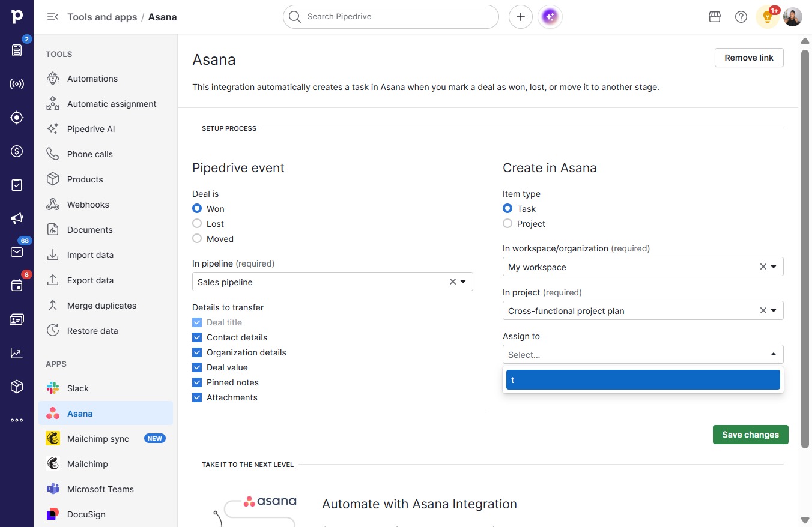
Task: Open the More ellipsis icon in left rail
Action: tap(17, 420)
